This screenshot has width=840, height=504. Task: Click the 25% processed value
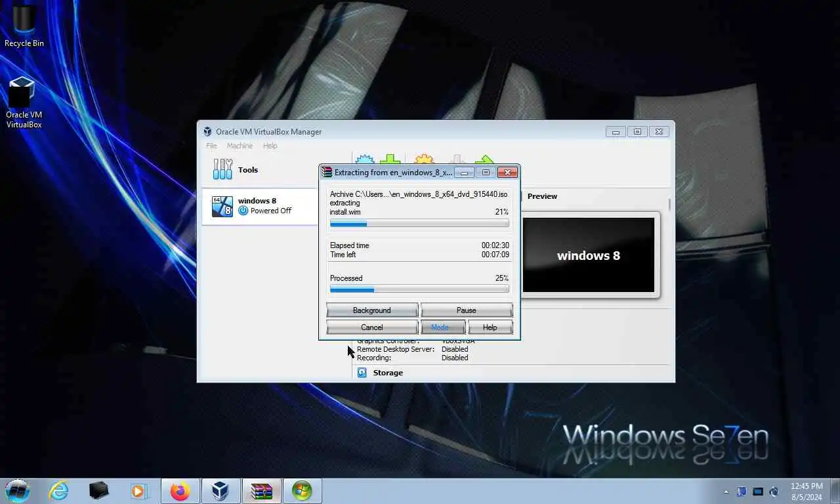[x=502, y=278]
